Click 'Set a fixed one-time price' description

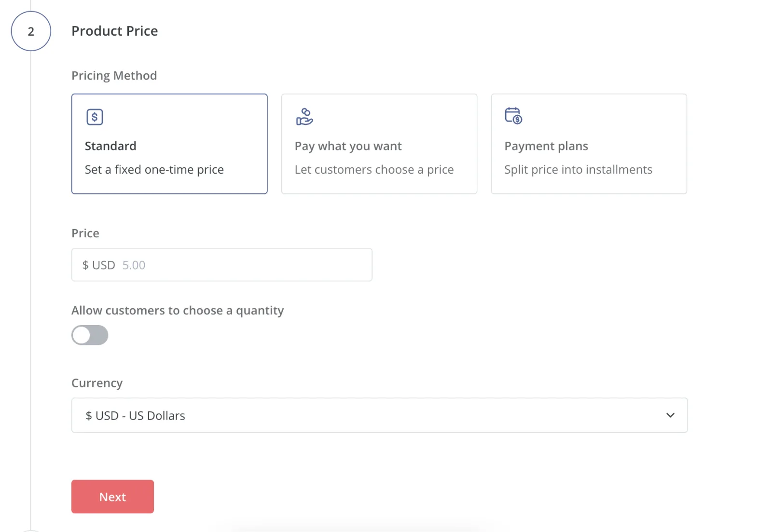pyautogui.click(x=154, y=170)
